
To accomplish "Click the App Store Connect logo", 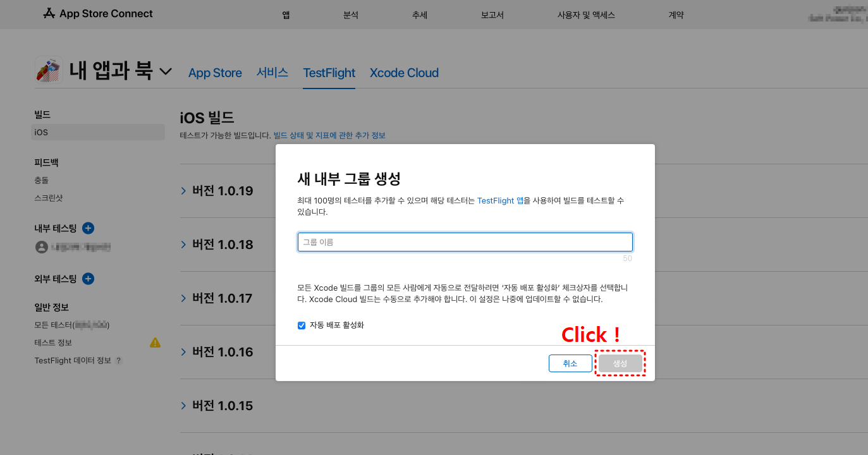I will (x=98, y=13).
